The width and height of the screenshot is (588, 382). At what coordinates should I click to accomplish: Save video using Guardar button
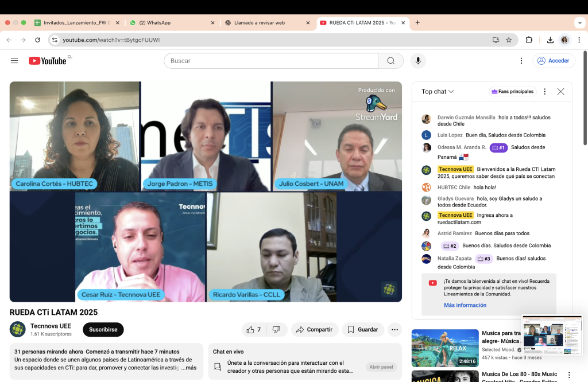[x=363, y=330]
